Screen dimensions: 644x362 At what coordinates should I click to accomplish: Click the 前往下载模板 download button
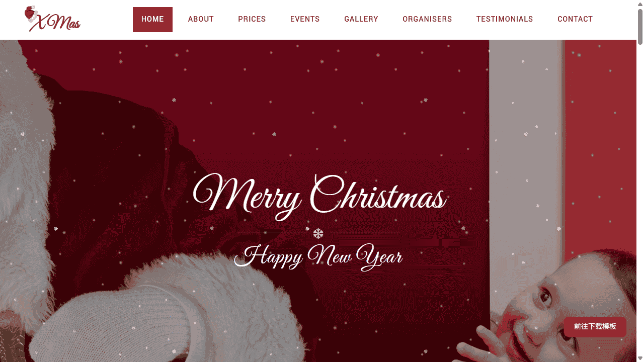(x=595, y=327)
